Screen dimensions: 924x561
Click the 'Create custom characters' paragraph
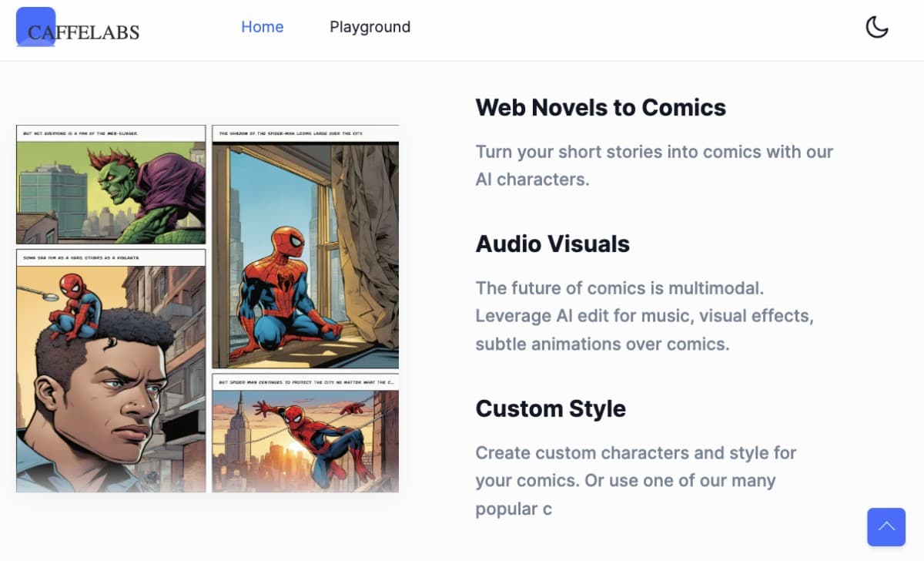[x=636, y=480]
